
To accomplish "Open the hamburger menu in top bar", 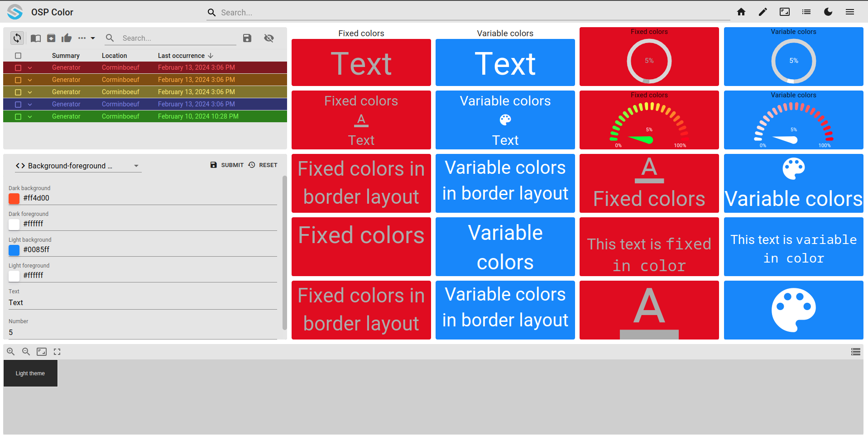I will 850,12.
